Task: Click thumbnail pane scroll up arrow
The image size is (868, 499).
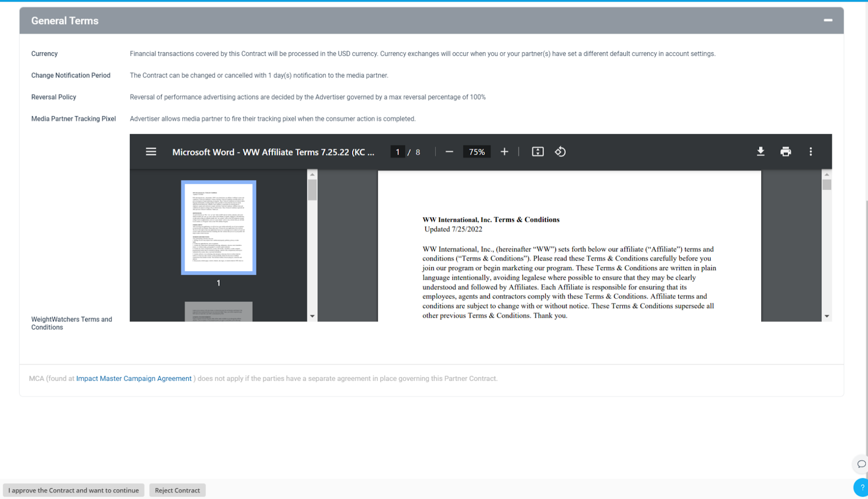Action: point(312,175)
